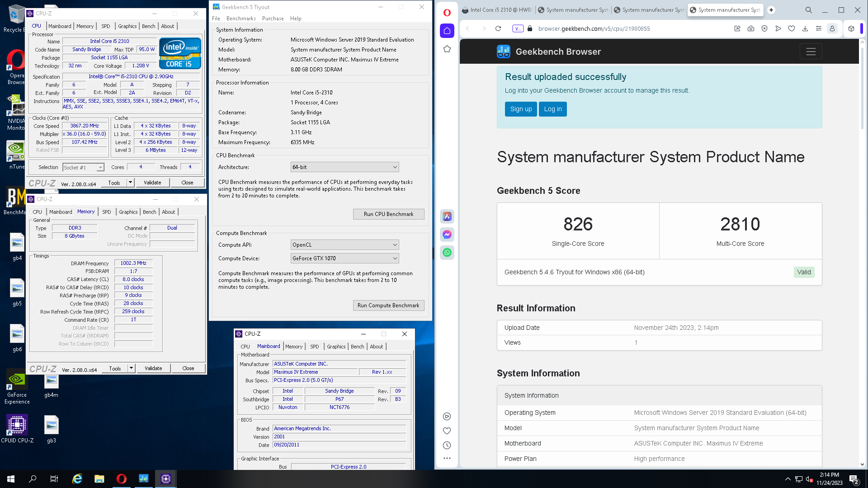Send page via the Flow arrow icon
The height and width of the screenshot is (488, 868).
778,28
